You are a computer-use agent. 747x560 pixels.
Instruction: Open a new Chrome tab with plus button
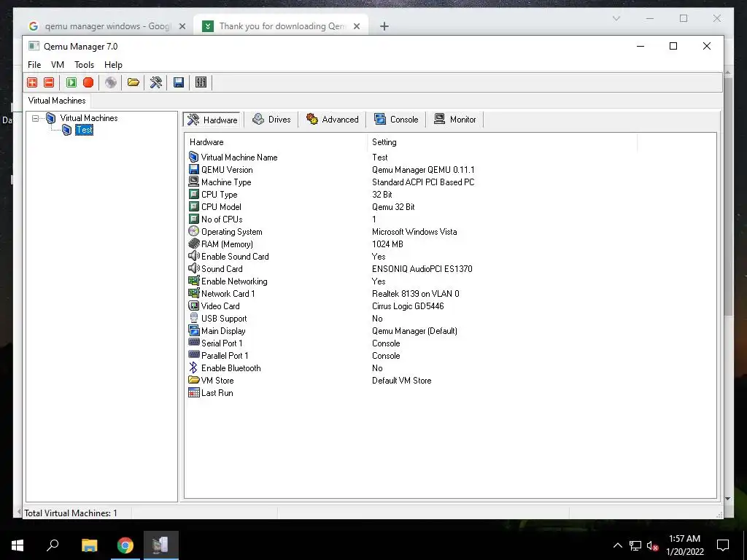(x=384, y=26)
